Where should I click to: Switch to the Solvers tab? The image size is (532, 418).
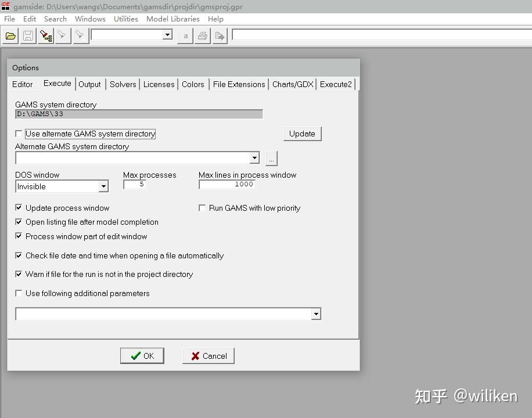pos(123,84)
